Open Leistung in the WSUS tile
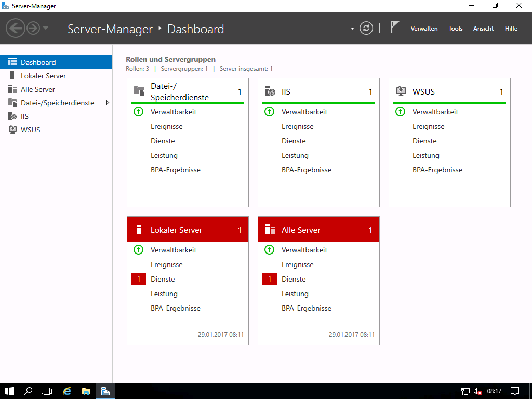This screenshot has width=532, height=399. click(x=426, y=155)
